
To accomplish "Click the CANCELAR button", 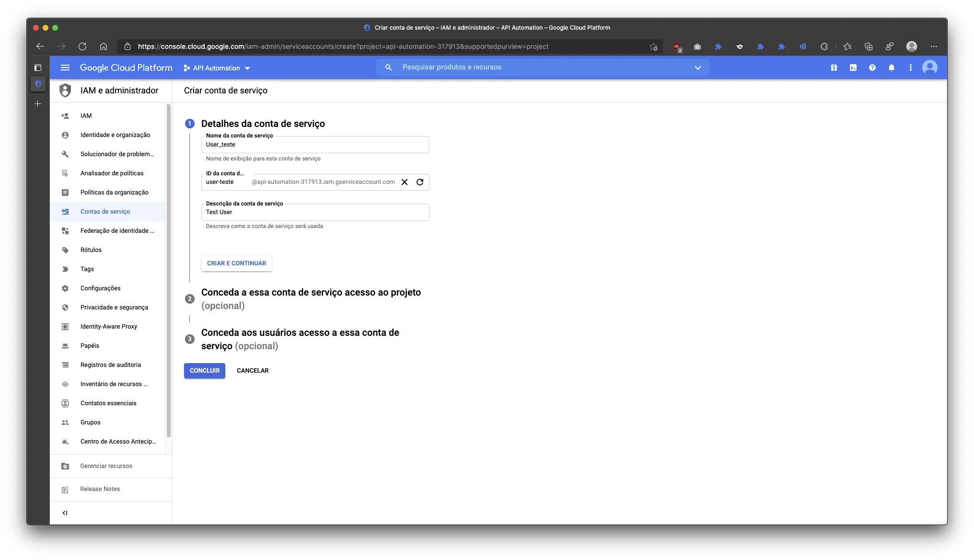I will click(x=253, y=371).
